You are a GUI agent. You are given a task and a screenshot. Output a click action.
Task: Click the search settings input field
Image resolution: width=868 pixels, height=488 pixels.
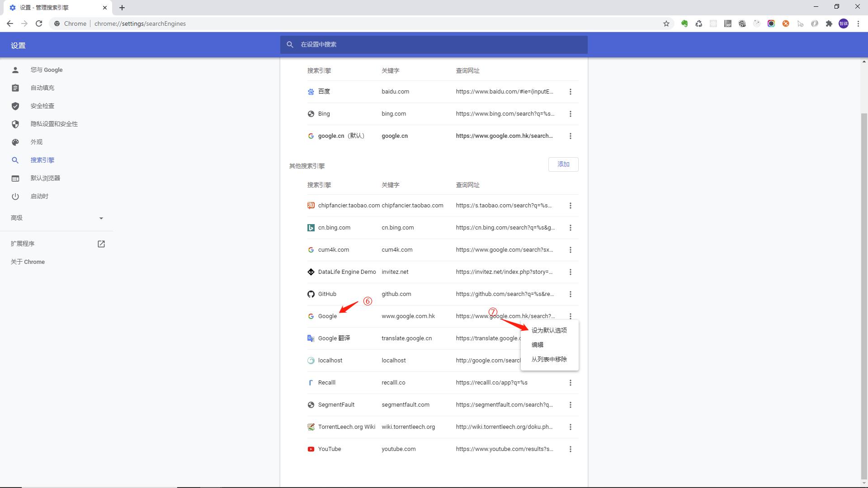434,44
